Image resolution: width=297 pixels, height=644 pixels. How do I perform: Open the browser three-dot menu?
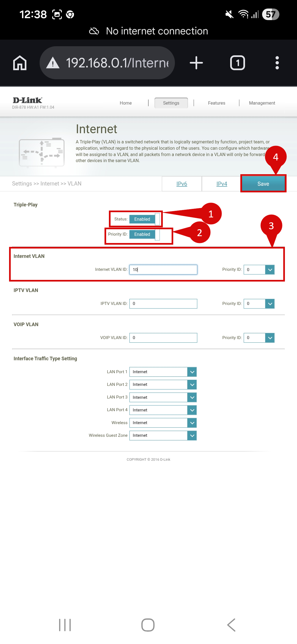tap(277, 63)
